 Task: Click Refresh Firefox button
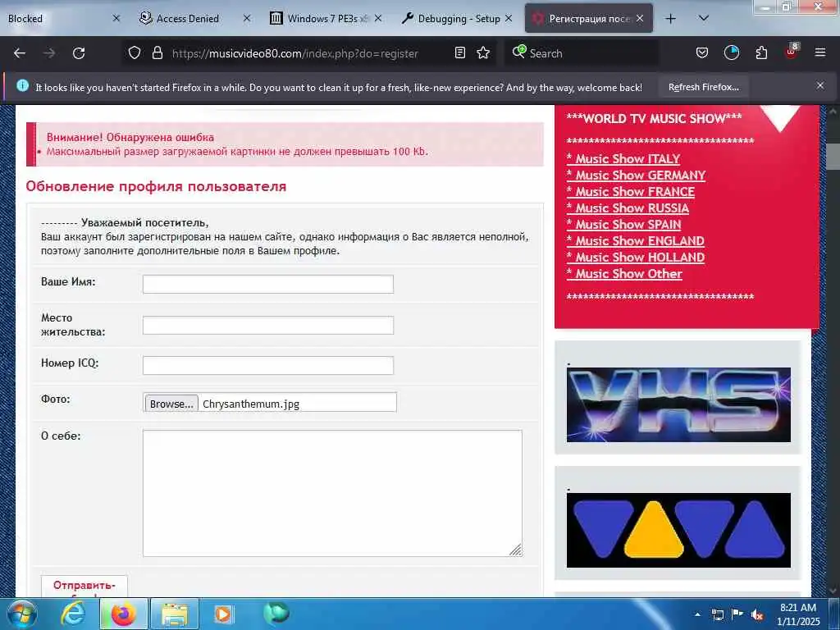click(703, 87)
